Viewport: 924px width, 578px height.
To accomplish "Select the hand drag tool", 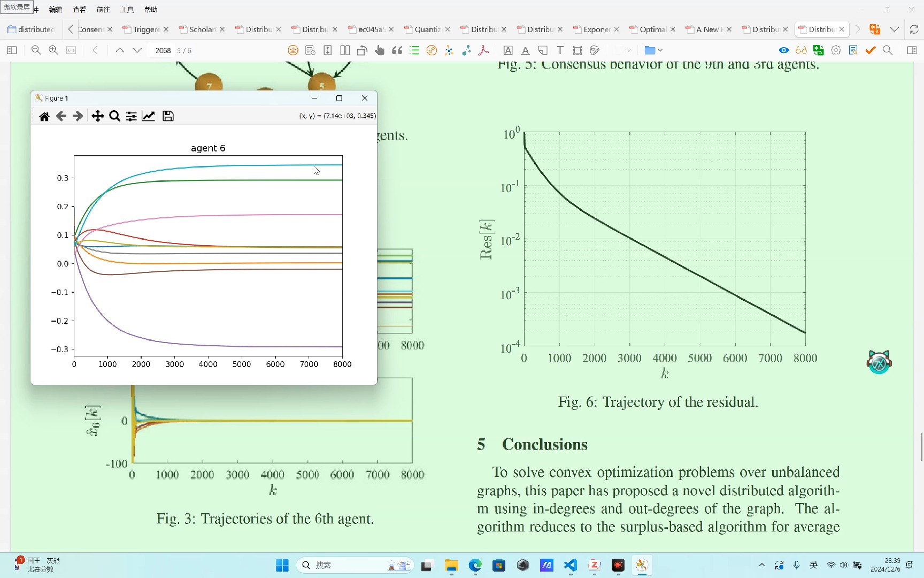I will (380, 50).
